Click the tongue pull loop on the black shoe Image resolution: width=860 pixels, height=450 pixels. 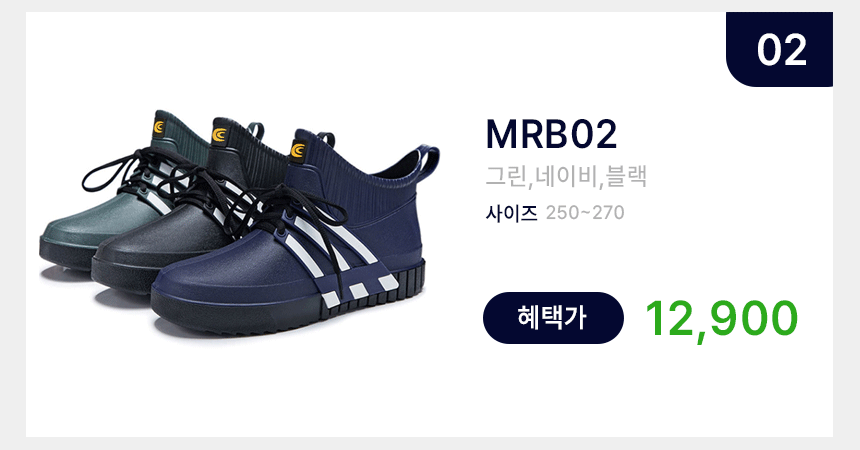click(x=256, y=131)
